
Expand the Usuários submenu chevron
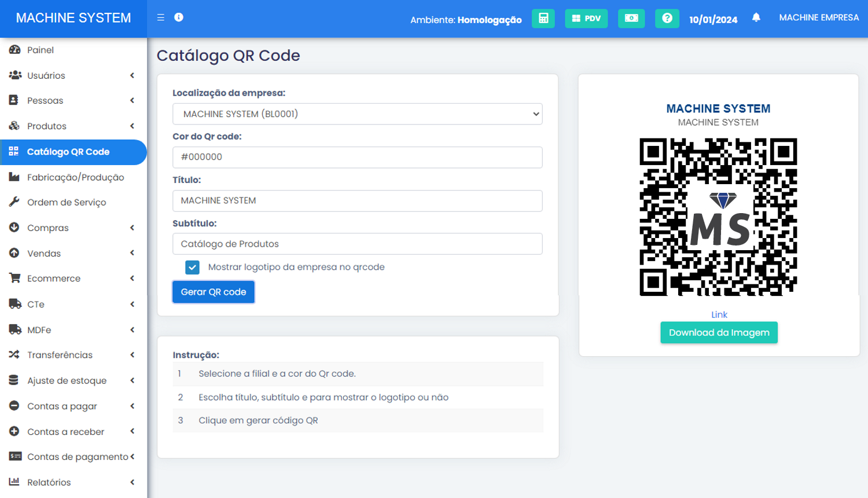tap(133, 75)
